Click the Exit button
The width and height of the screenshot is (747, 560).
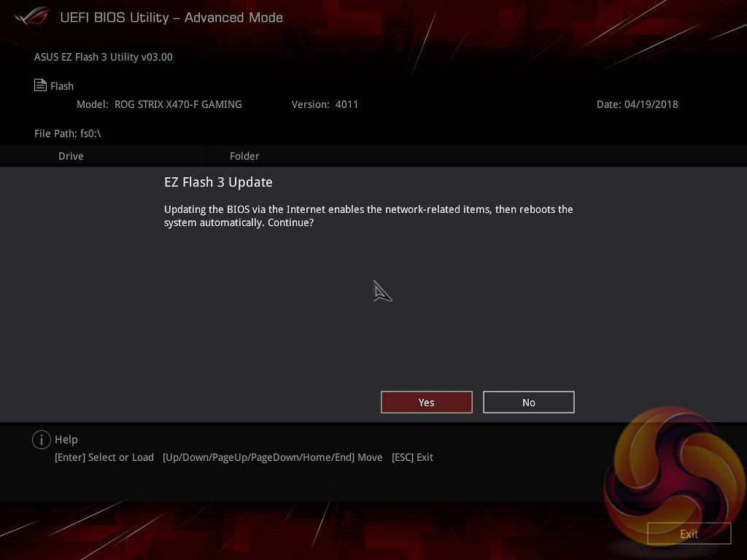click(x=689, y=534)
